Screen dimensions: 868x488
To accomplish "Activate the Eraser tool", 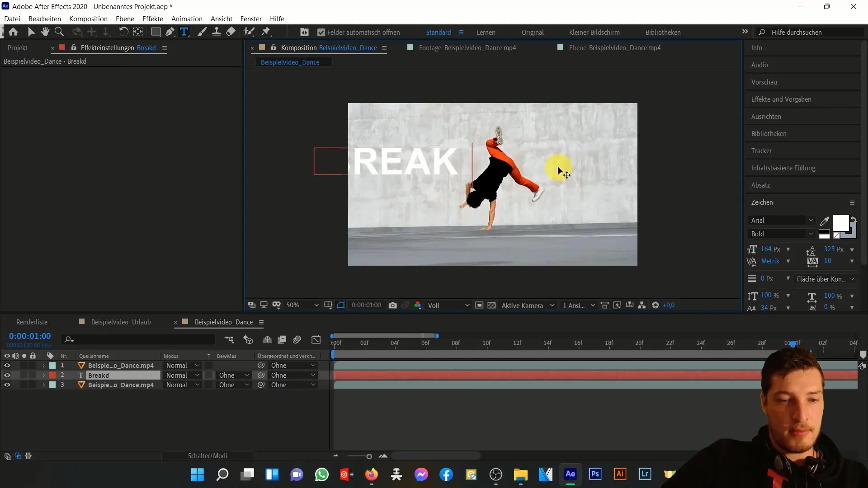I will [x=231, y=32].
